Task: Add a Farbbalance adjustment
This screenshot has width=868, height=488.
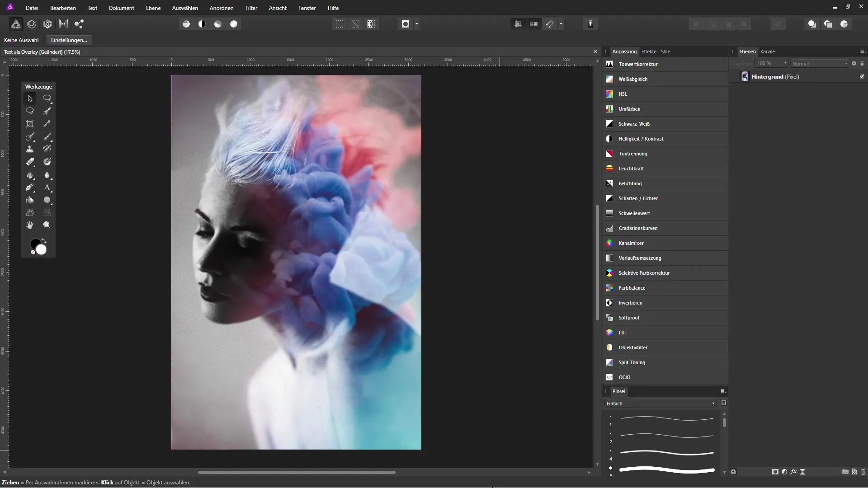Action: (665, 288)
